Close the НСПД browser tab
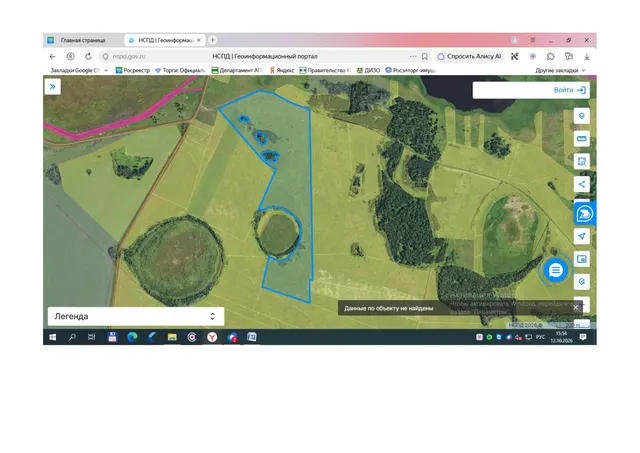The width and height of the screenshot is (640, 453). 199,40
